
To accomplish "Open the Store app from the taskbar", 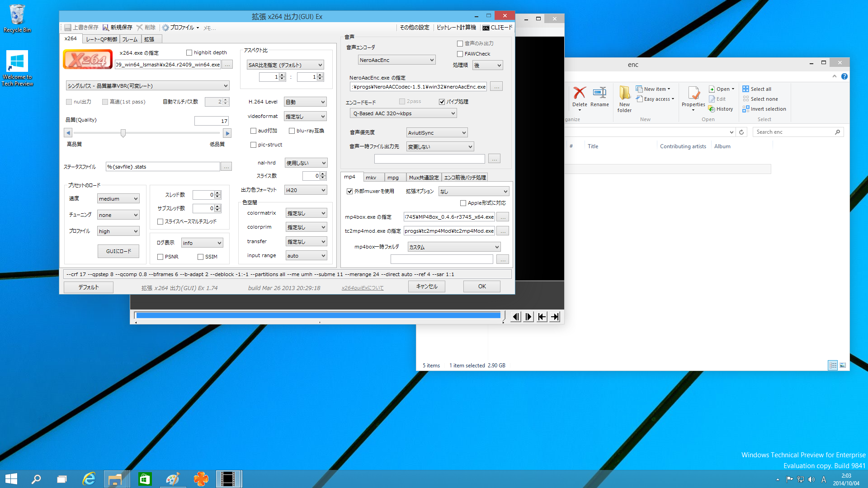I will [x=145, y=479].
